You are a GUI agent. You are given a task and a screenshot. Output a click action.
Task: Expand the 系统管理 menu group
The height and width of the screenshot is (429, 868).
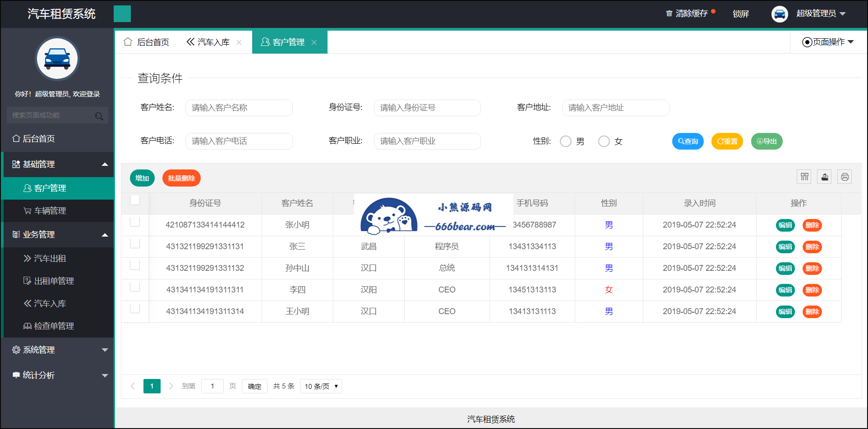click(x=57, y=350)
